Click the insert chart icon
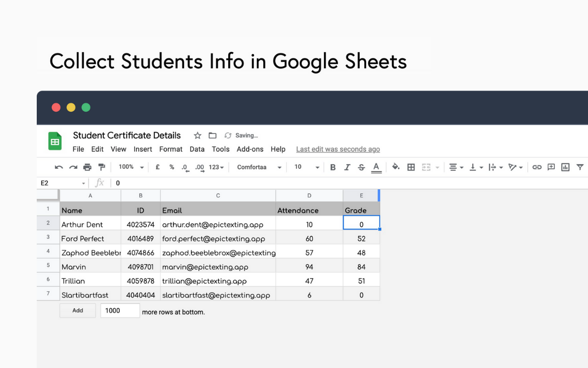This screenshot has width=588, height=368. point(565,167)
